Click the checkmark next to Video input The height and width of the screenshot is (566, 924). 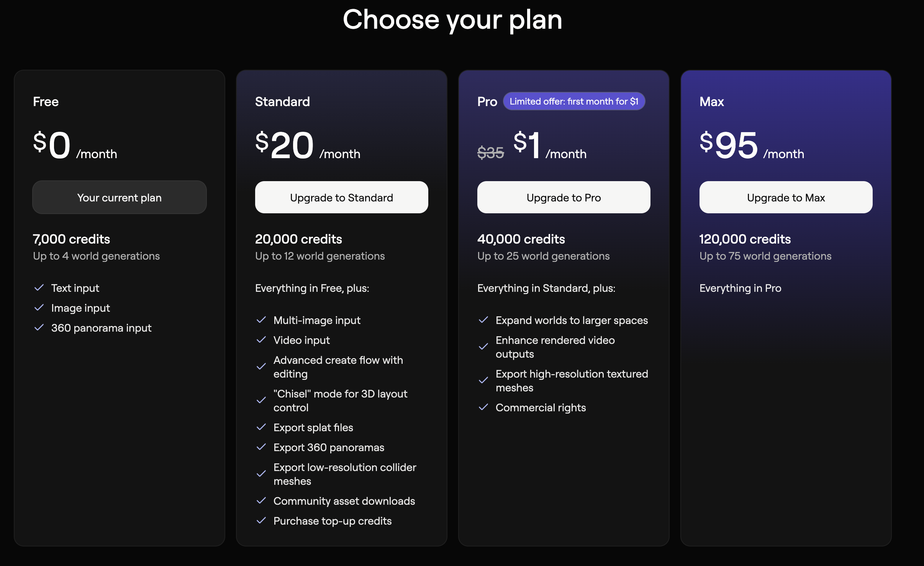click(x=261, y=340)
